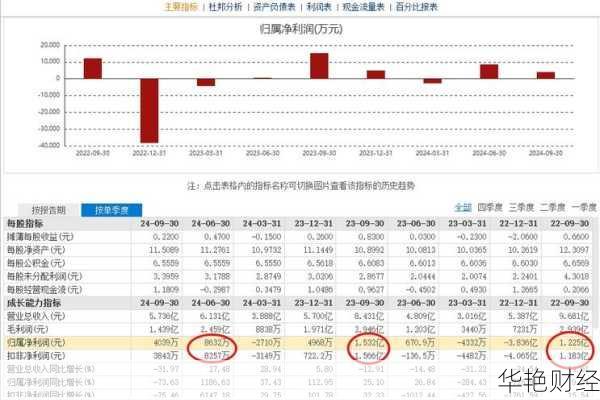Switch to the 杜邦分析 tab
The height and width of the screenshot is (400, 600).
[225, 7]
